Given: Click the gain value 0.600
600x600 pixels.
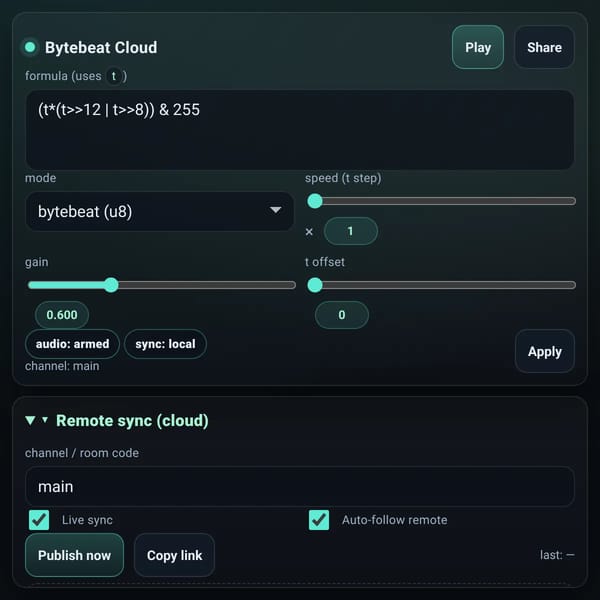Looking at the screenshot, I should (62, 315).
